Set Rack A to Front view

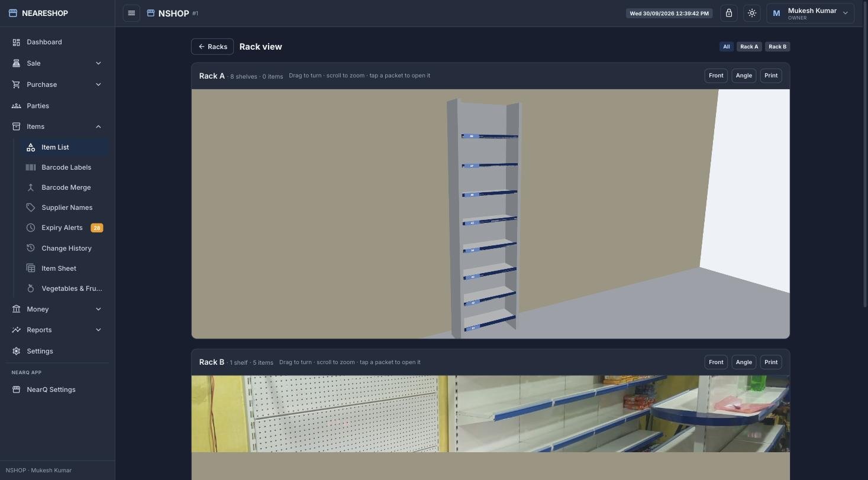pyautogui.click(x=716, y=76)
